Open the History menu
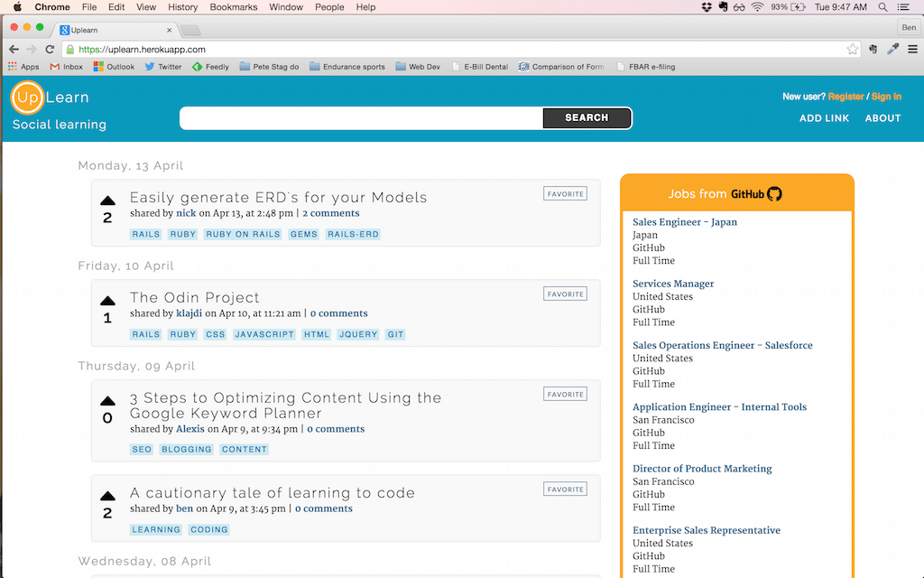Viewport: 924px width, 578px height. pyautogui.click(x=182, y=7)
